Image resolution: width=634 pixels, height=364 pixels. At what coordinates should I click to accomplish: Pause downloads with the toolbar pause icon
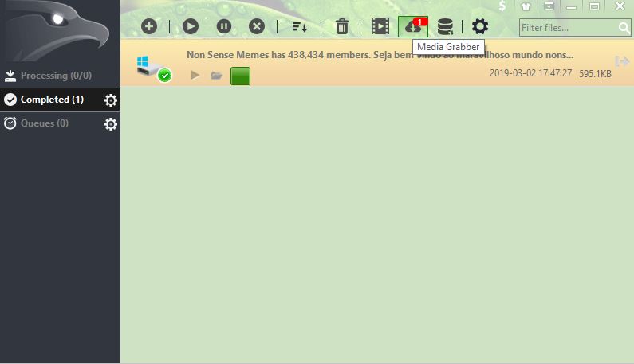pos(224,26)
